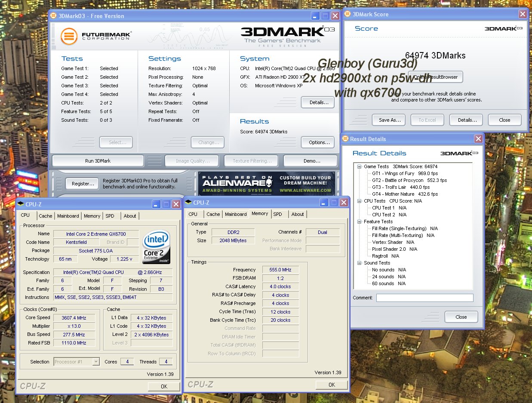Collapse the Game Tests tree node
Viewport: 532px width, 403px height.
359,166
